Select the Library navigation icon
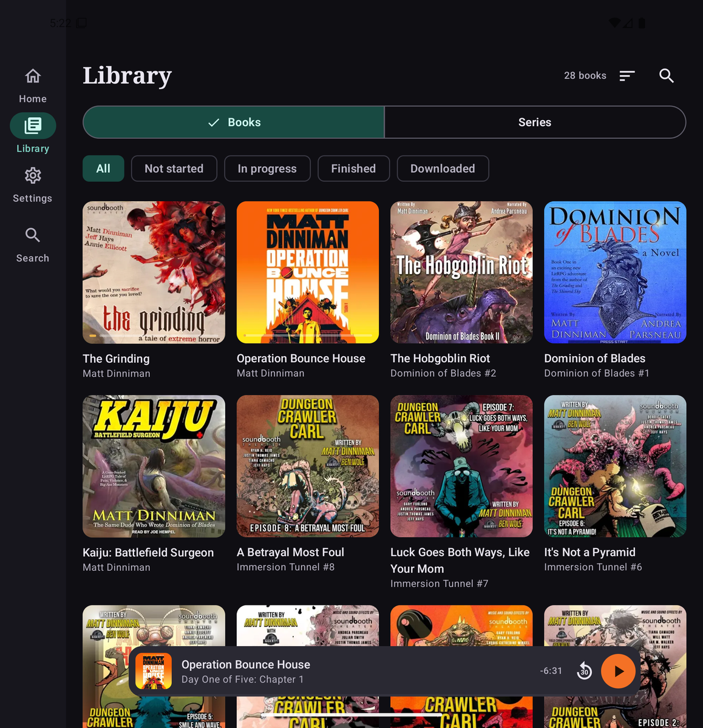 [x=33, y=126]
